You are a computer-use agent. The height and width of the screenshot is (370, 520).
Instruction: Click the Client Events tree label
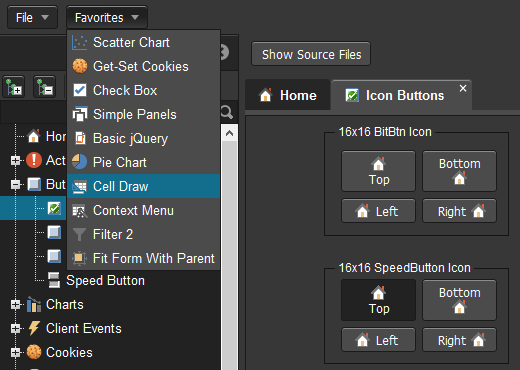[x=84, y=328]
